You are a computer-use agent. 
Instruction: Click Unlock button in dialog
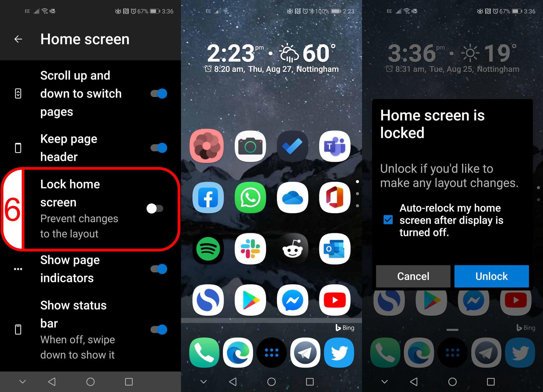pos(492,276)
